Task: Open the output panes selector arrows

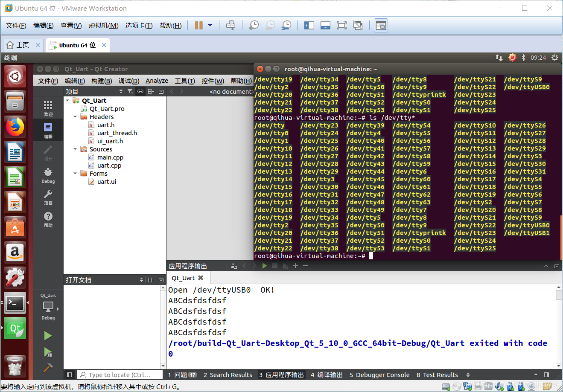Action: click(468, 375)
